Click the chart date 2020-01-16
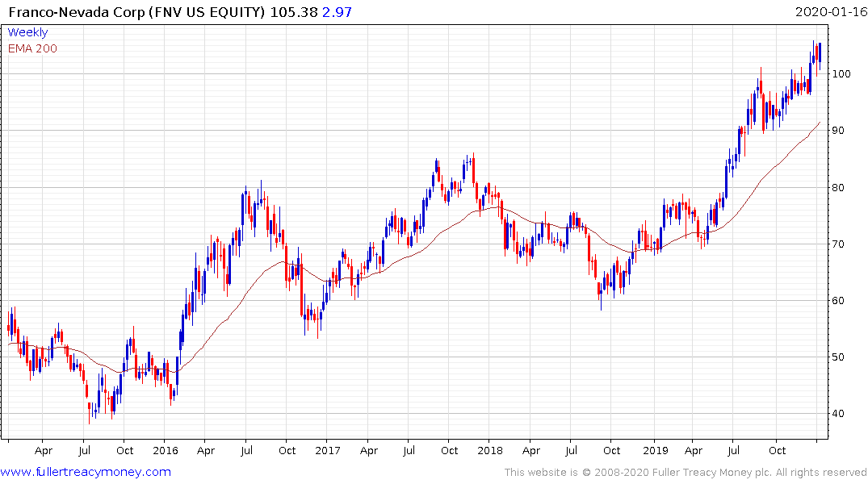This screenshot has height=484, width=868. pyautogui.click(x=831, y=11)
